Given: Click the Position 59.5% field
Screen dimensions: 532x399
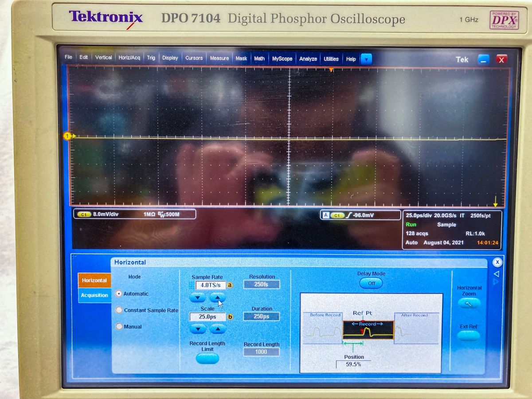Looking at the screenshot, I should 353,364.
